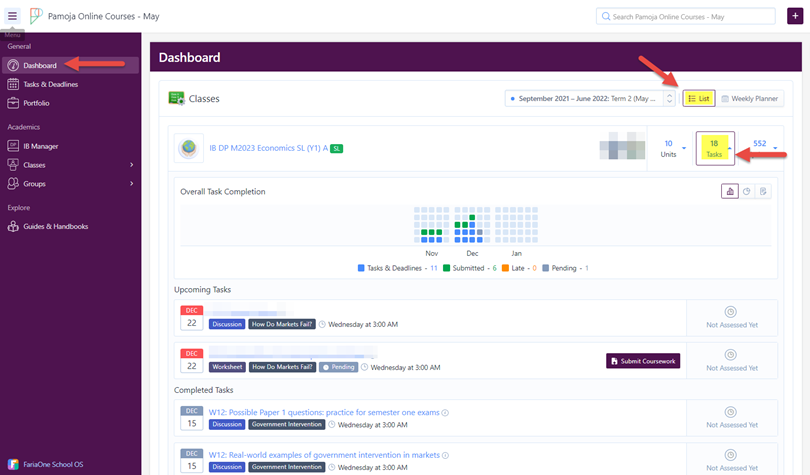Select the report document view icon
The height and width of the screenshot is (475, 810).
coord(763,192)
